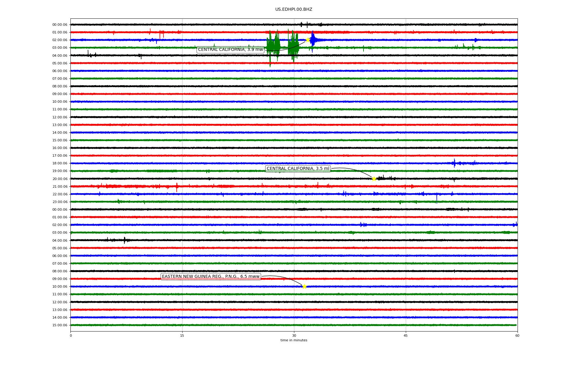The width and height of the screenshot is (588, 368).
Task: Click the yellow star on the 02:00:06 trace
Action: pyautogui.click(x=308, y=40)
